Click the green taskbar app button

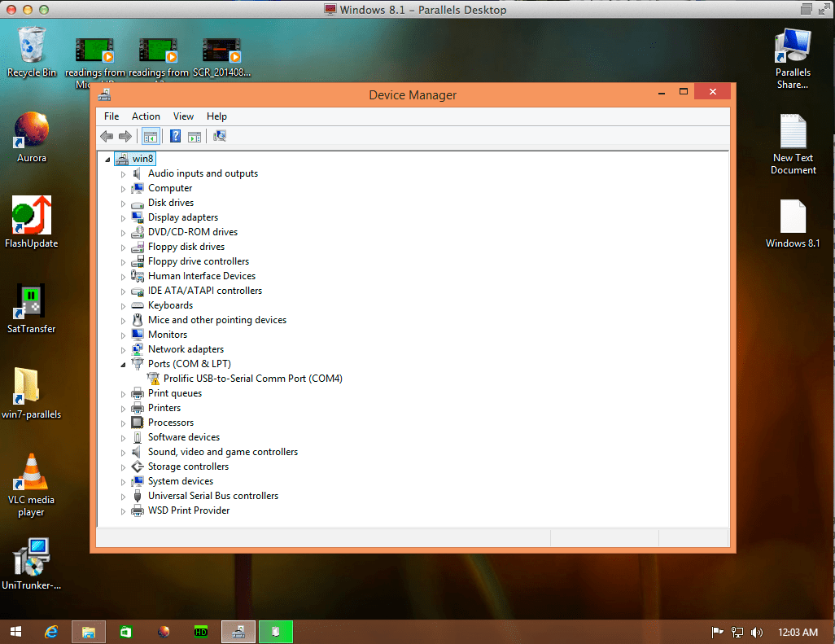click(x=276, y=633)
